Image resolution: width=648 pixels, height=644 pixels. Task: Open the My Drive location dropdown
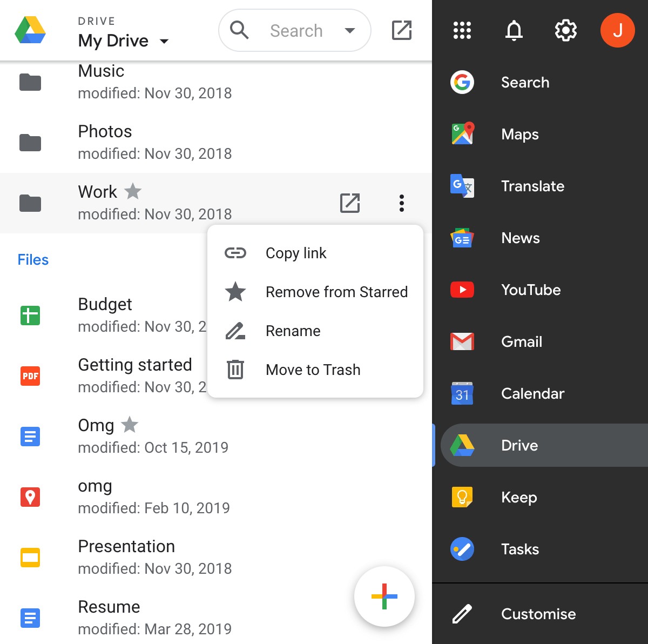[x=164, y=41]
